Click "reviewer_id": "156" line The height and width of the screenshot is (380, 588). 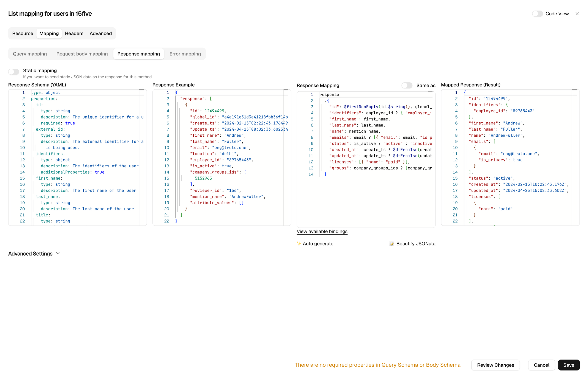[215, 191]
